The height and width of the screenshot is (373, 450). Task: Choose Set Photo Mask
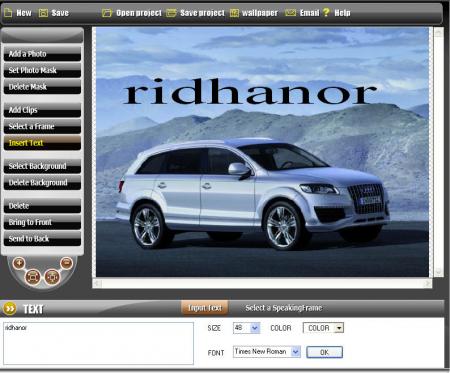click(x=42, y=70)
